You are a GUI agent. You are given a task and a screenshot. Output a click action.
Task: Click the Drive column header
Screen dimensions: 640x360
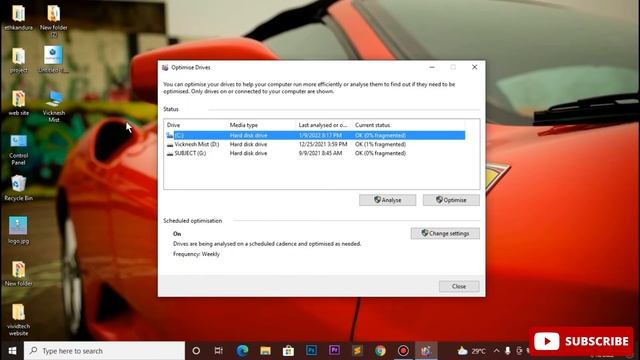[x=173, y=125]
